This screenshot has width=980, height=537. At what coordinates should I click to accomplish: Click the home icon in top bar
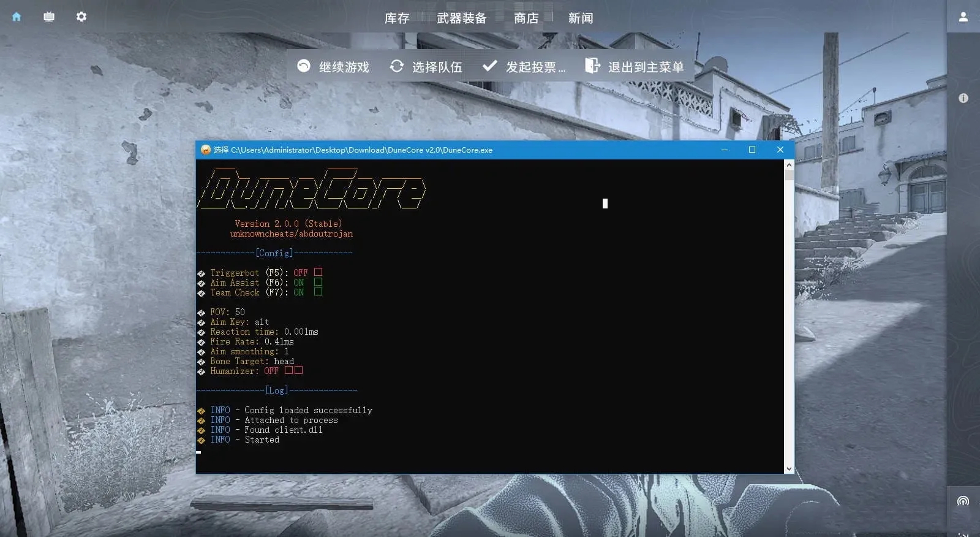coord(17,17)
